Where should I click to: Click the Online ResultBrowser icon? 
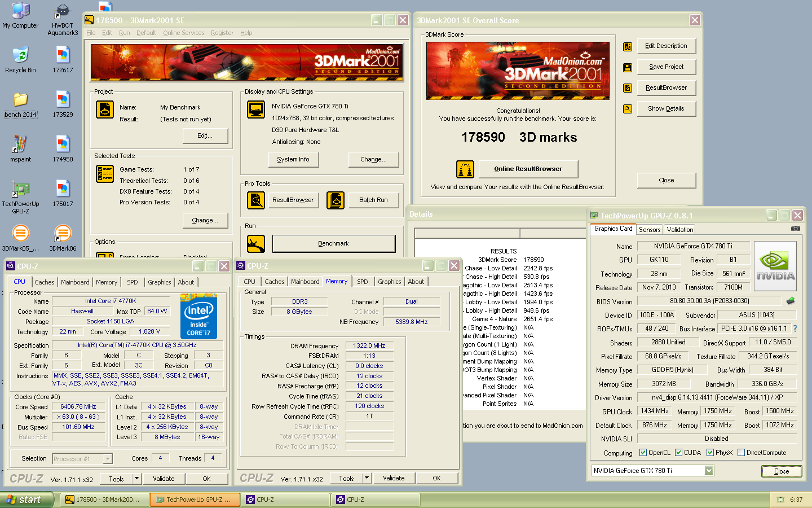coord(465,169)
